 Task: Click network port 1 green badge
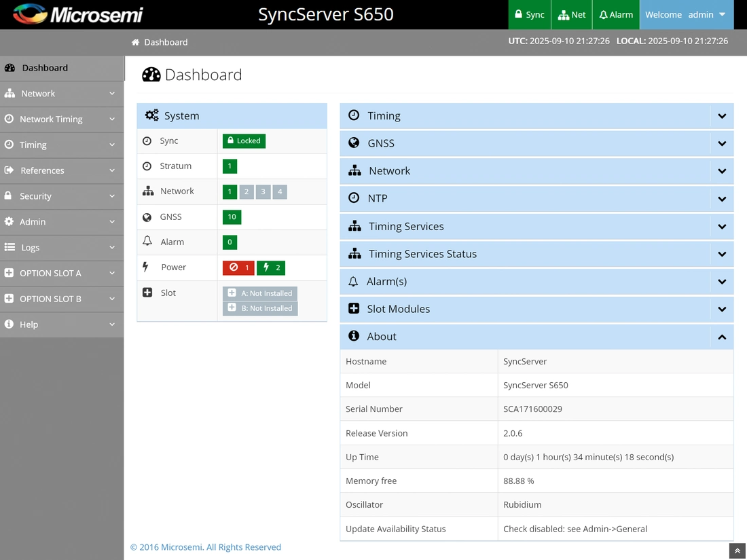pos(230,191)
